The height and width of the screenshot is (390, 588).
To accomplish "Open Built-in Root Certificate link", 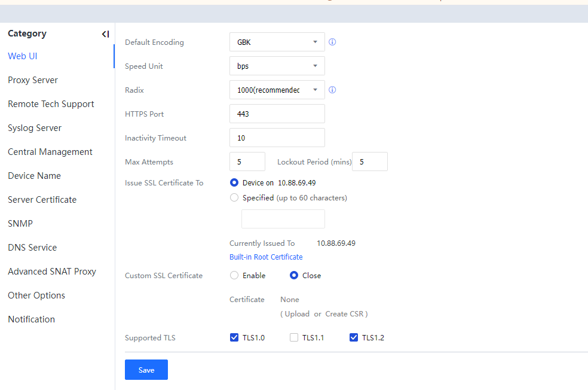I will coord(266,257).
